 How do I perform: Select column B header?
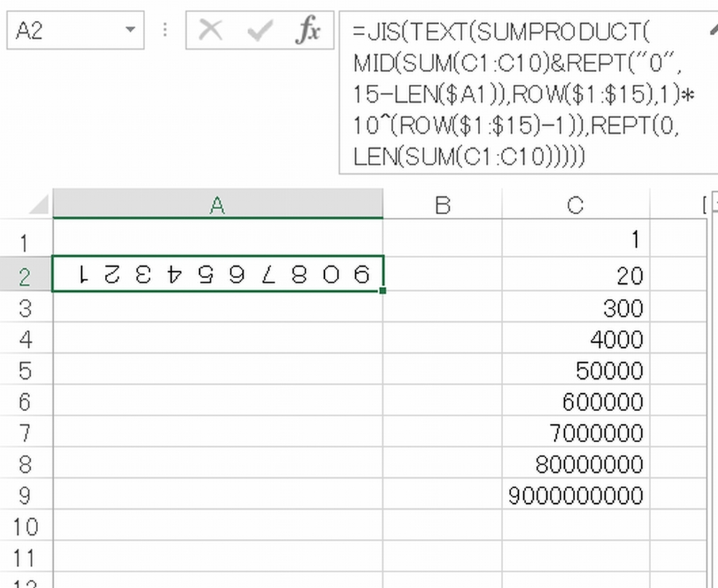(x=442, y=206)
